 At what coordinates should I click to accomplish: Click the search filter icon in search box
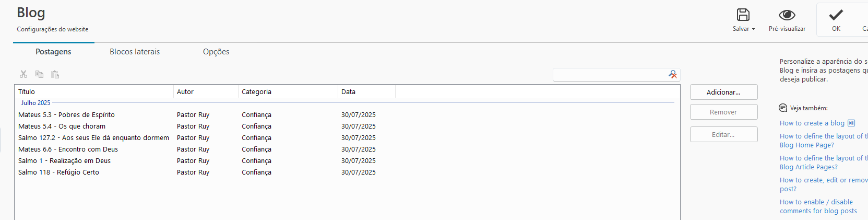(x=673, y=75)
